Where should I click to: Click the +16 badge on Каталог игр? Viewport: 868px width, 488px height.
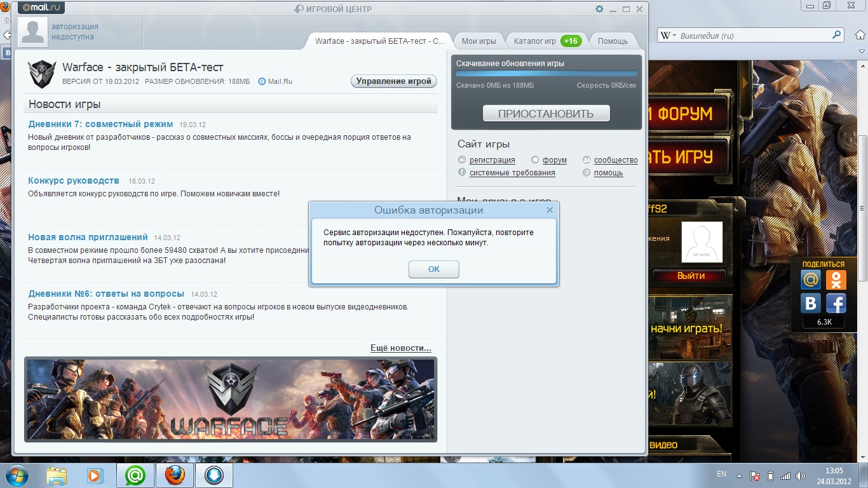tap(571, 41)
